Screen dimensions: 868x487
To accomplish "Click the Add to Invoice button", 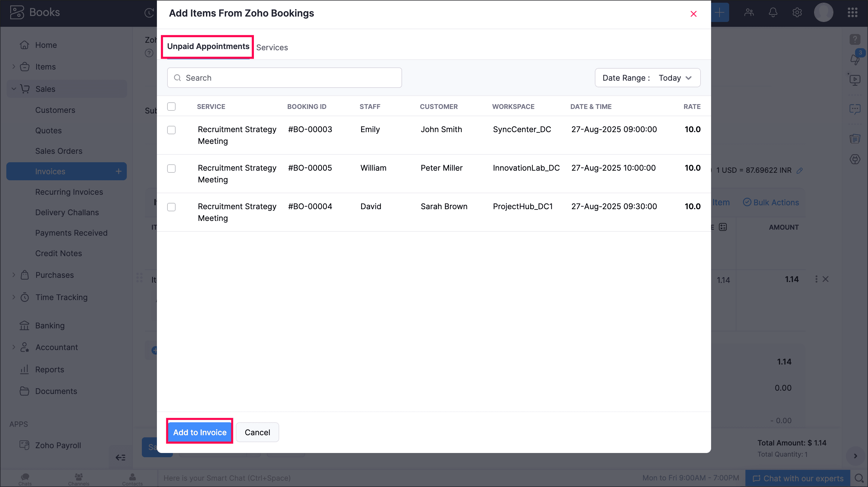I will tap(199, 432).
